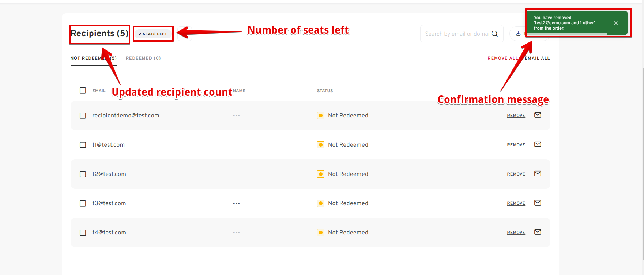Click envelope icon in t3@test.com row
The height and width of the screenshot is (275, 644).
pyautogui.click(x=538, y=203)
